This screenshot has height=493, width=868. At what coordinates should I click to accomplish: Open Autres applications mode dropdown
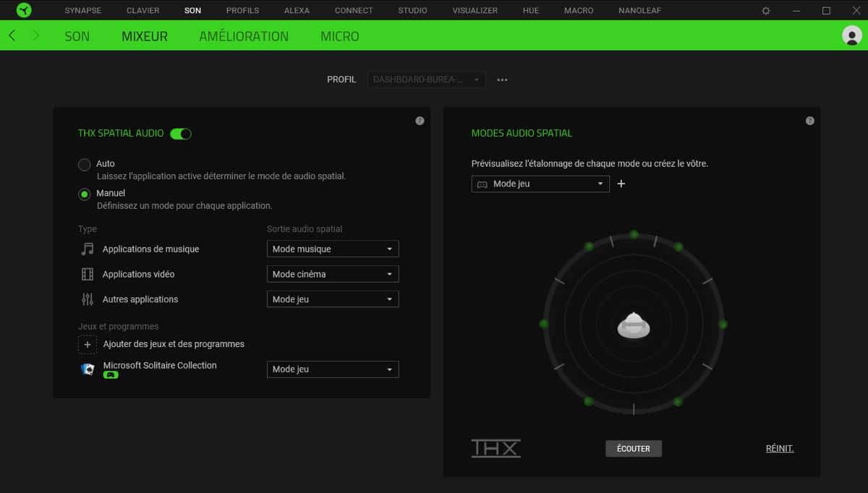coord(333,299)
